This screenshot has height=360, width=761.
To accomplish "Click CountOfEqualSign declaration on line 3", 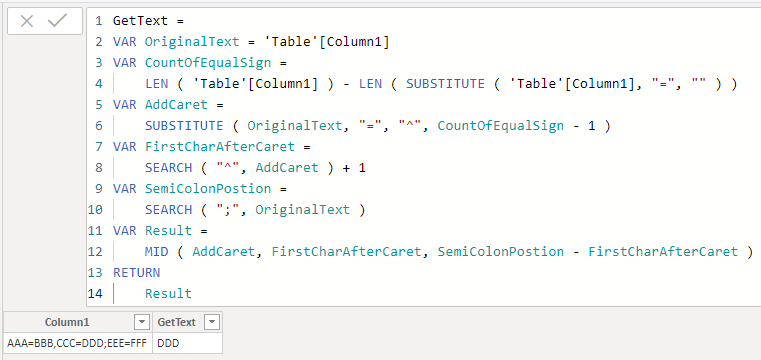I will coord(208,63).
